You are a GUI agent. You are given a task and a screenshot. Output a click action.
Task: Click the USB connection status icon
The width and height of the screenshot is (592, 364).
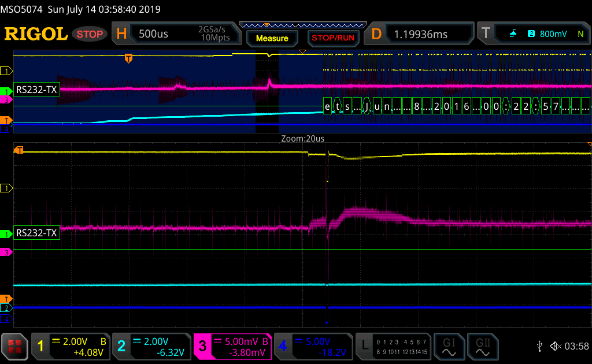tap(539, 346)
